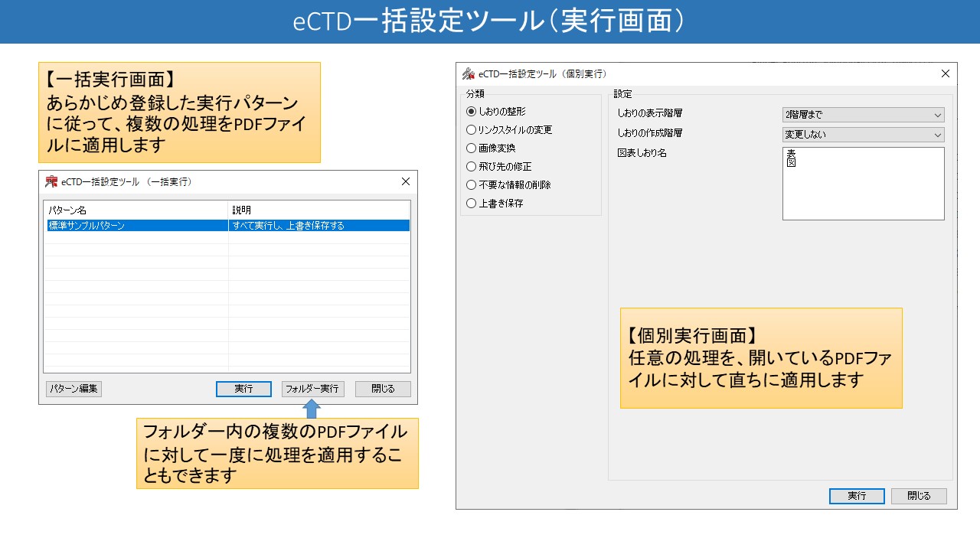Select the 標準サンプルパターン row
This screenshot has height=551, width=980.
(x=227, y=226)
